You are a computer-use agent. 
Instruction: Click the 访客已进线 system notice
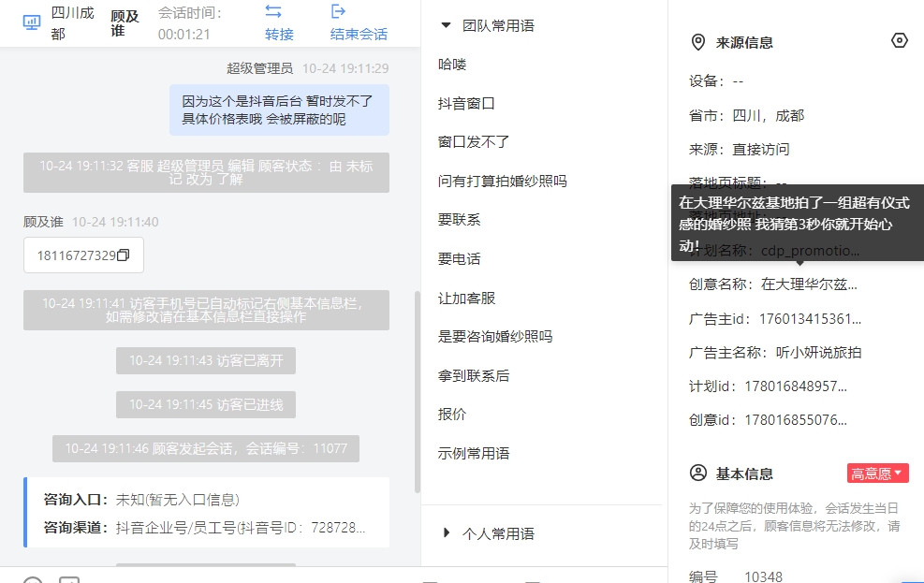pos(206,404)
